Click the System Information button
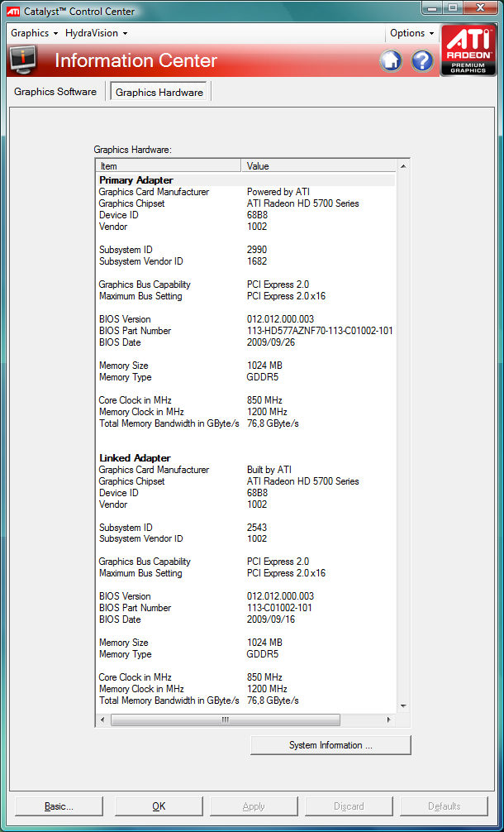 [330, 745]
